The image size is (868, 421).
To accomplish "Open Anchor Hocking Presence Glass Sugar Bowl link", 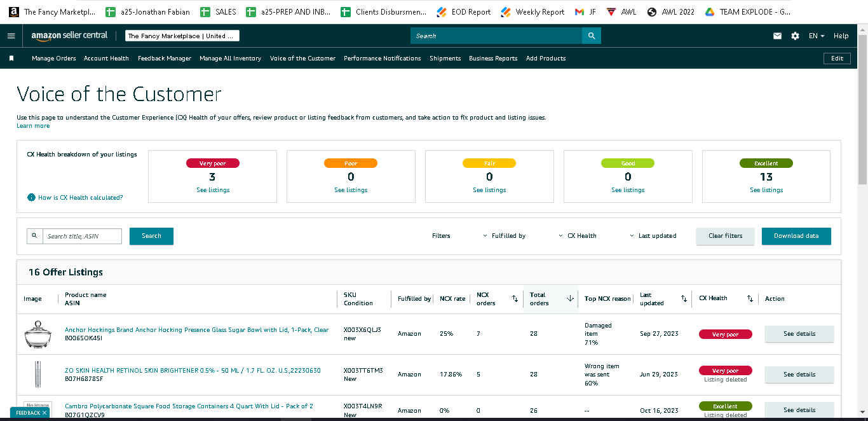I will click(x=197, y=330).
